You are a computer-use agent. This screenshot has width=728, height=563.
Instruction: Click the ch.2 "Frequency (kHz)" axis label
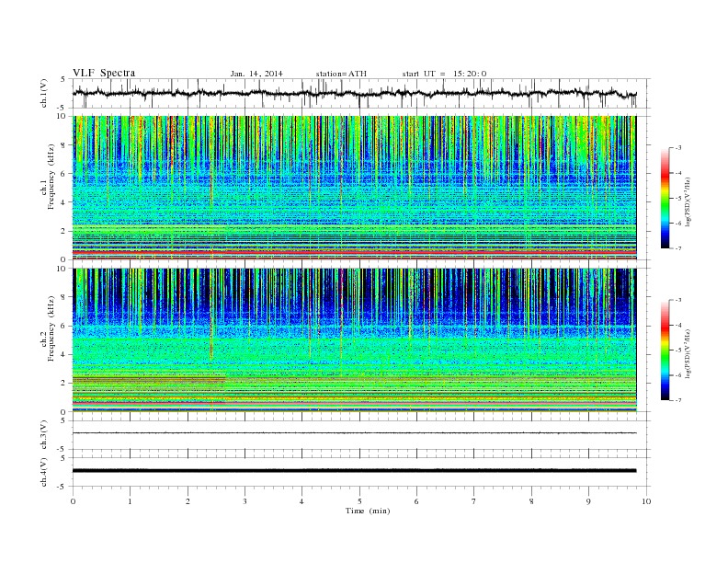tap(51, 328)
